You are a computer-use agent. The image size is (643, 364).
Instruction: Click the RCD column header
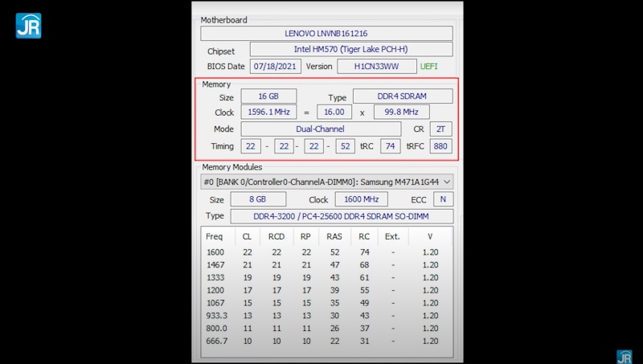pyautogui.click(x=276, y=236)
